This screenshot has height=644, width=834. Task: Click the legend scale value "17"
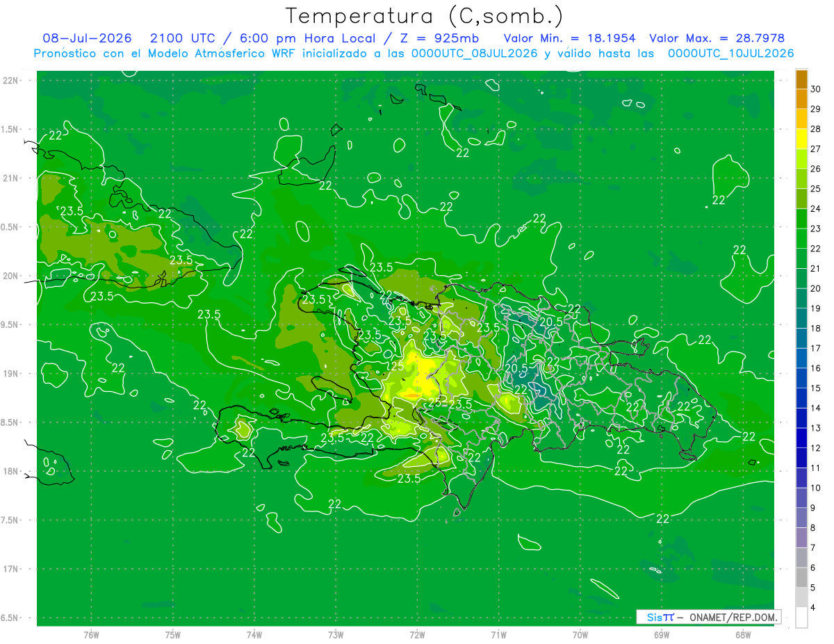[816, 348]
